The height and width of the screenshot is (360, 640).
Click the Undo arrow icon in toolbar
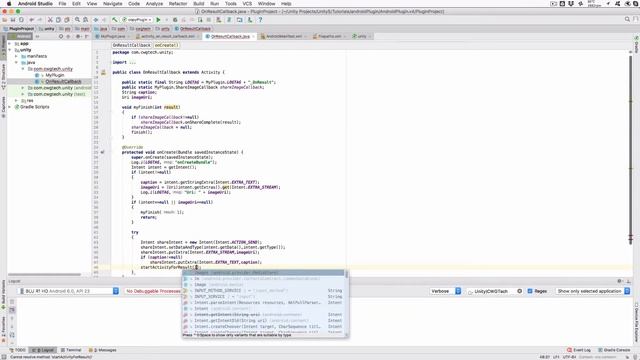31,20
